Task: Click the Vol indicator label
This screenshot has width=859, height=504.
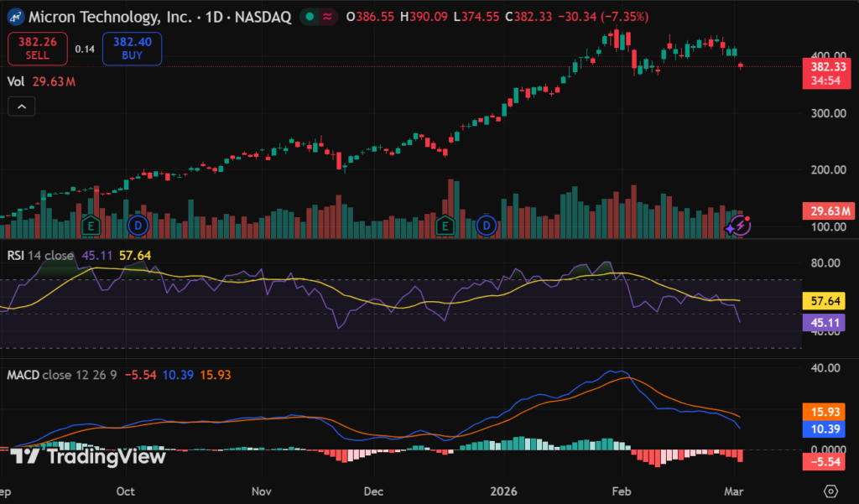Action: (x=15, y=81)
